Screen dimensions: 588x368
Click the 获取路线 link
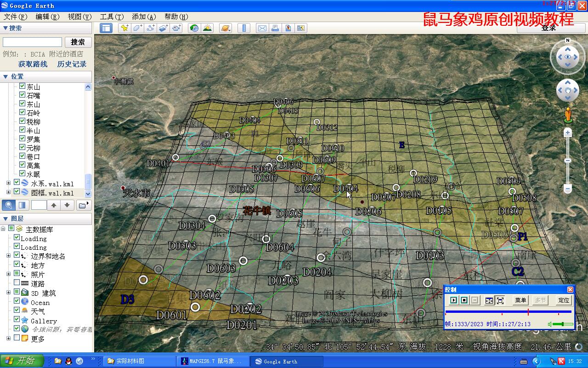click(x=33, y=64)
